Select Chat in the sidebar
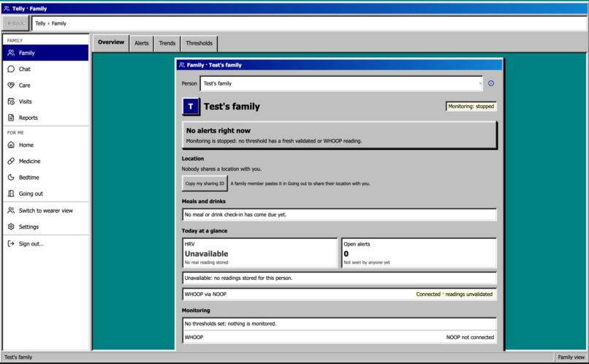589x364 pixels. (45, 69)
